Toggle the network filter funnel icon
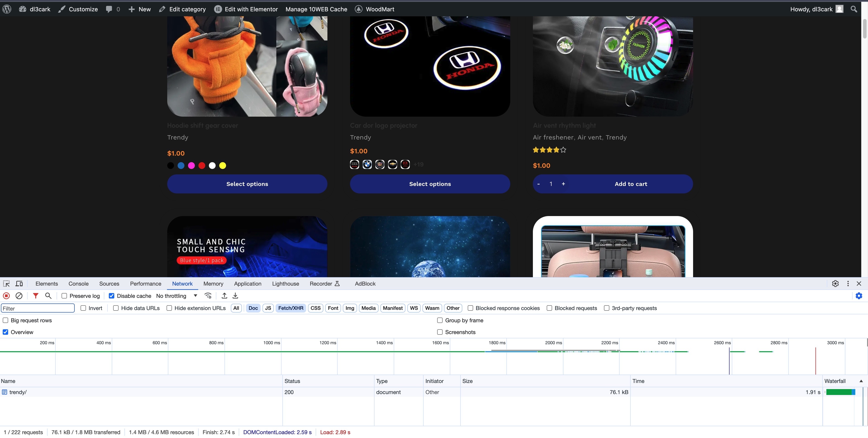The height and width of the screenshot is (438, 868). point(35,296)
